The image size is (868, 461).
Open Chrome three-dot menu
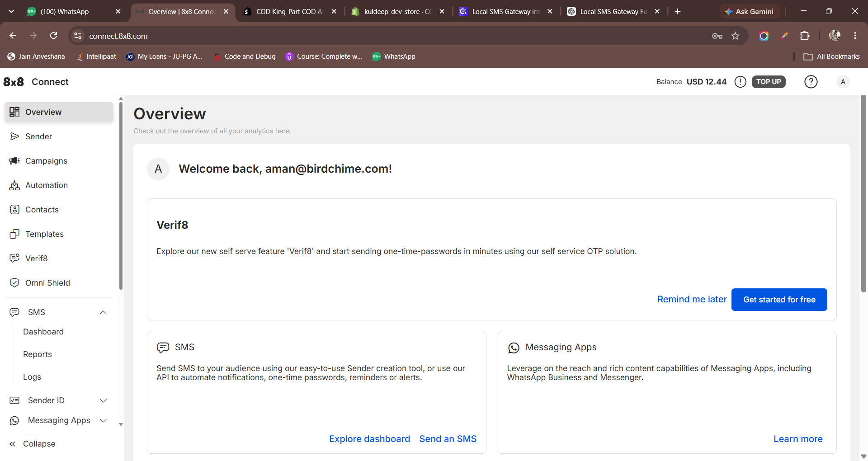[855, 36]
